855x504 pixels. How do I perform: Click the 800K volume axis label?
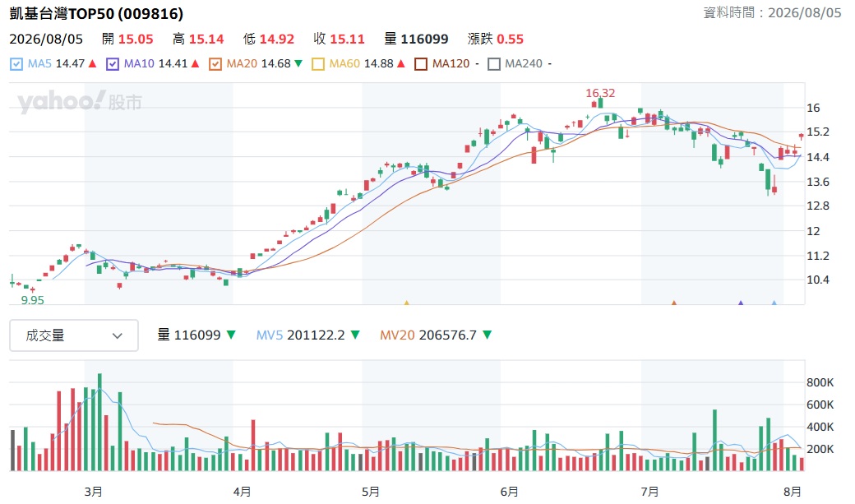pos(820,383)
